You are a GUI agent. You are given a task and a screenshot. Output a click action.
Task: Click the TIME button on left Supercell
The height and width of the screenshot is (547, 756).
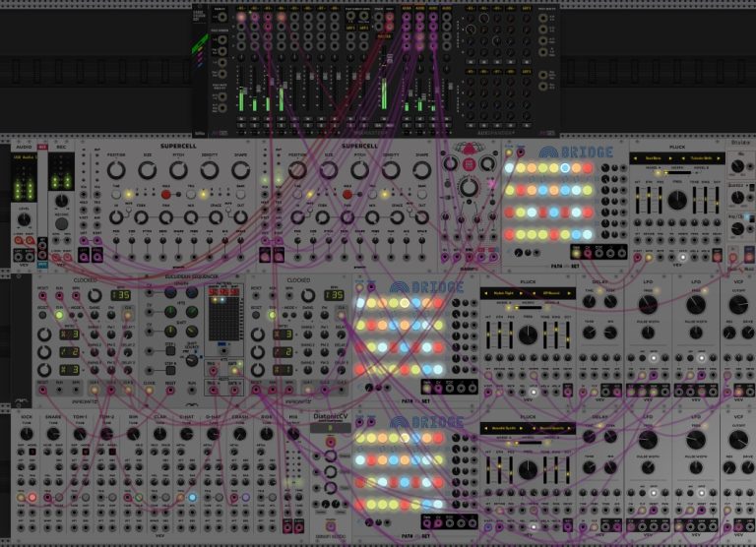(116, 194)
